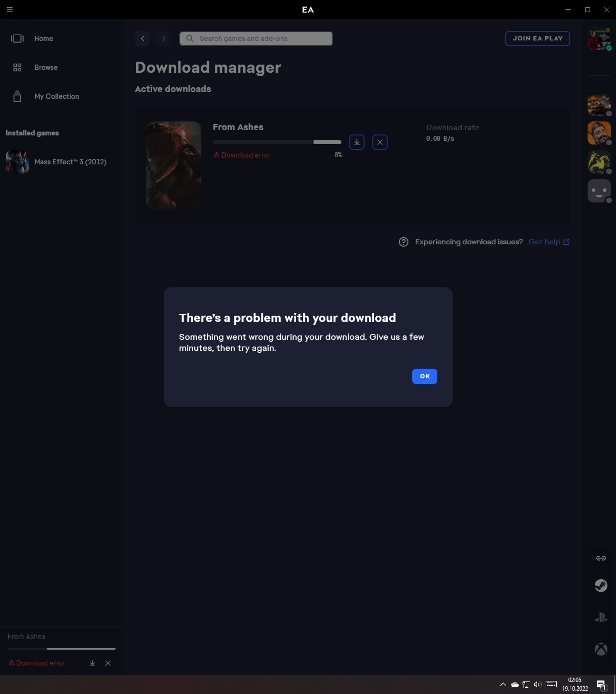The height and width of the screenshot is (694, 616).
Task: Click the search games and add-ons field
Action: coord(256,39)
